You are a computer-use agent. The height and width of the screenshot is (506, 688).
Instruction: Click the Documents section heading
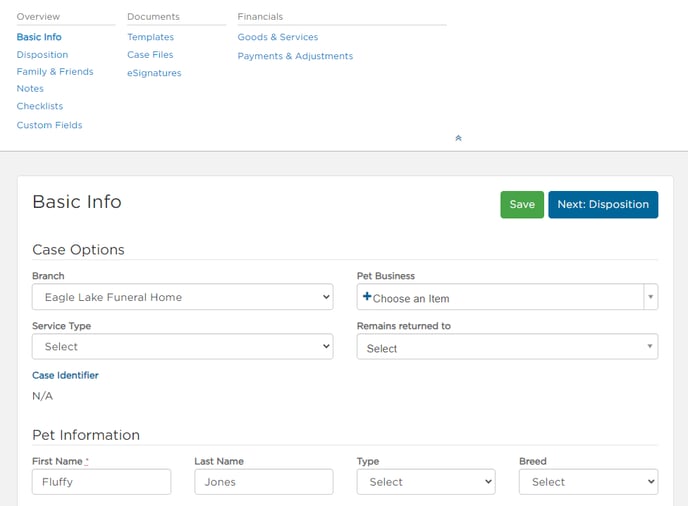click(153, 17)
